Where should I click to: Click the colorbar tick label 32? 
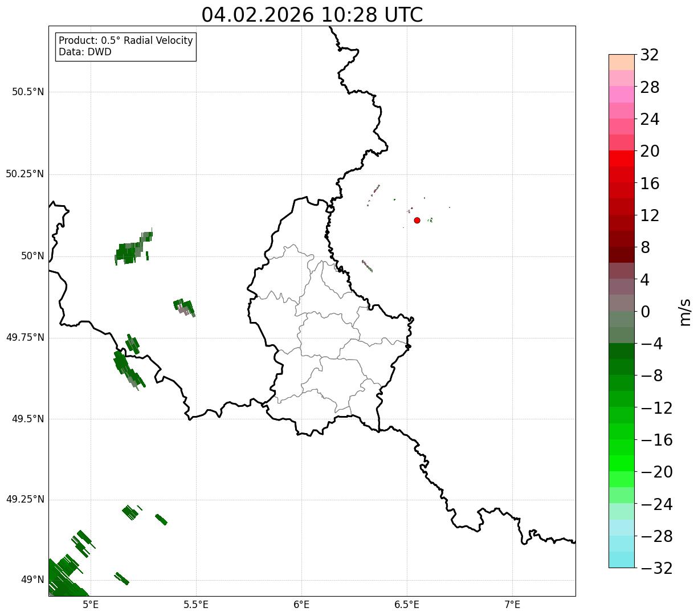(x=650, y=55)
